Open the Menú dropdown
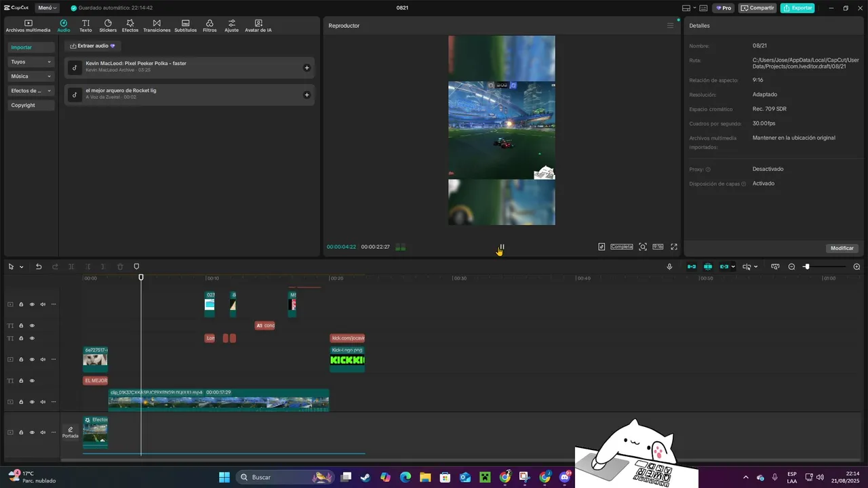 click(x=47, y=8)
